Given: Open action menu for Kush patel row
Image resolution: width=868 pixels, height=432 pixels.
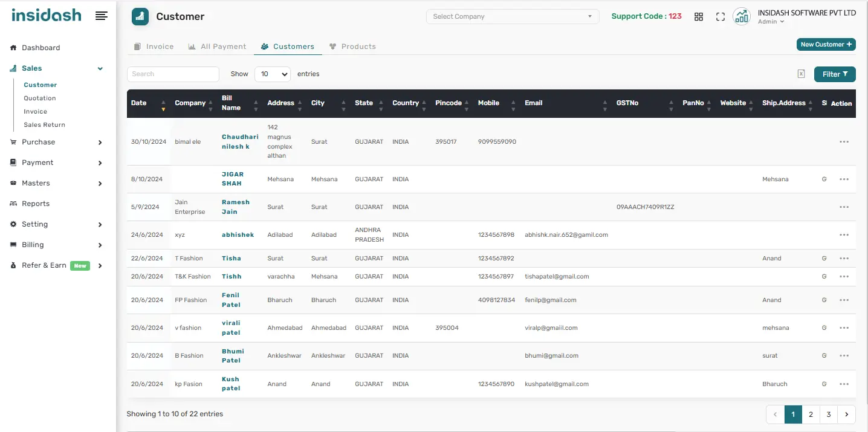Looking at the screenshot, I should pos(844,384).
